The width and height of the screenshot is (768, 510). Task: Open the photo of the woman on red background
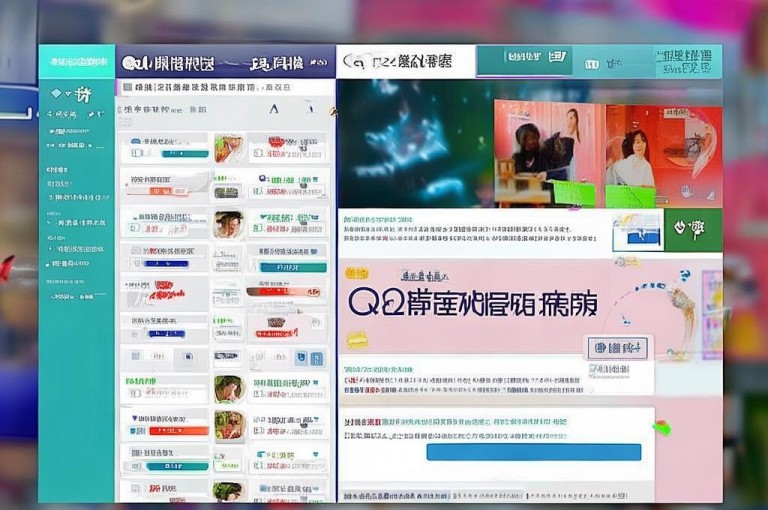pos(664,156)
